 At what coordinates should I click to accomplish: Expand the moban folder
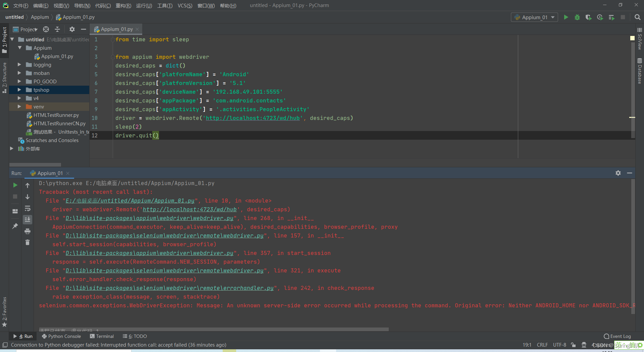coord(19,73)
